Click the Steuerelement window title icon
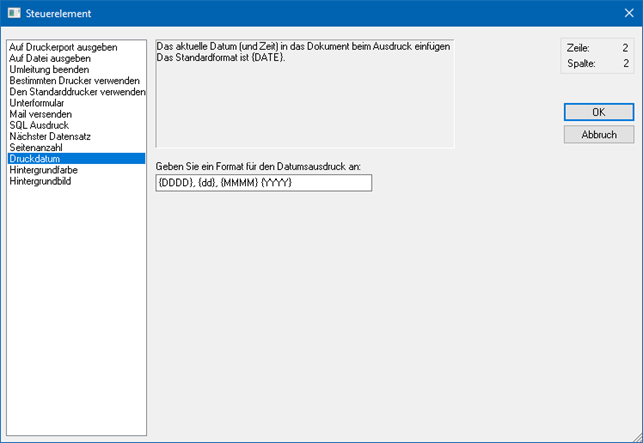Image resolution: width=643 pixels, height=443 pixels. click(14, 14)
